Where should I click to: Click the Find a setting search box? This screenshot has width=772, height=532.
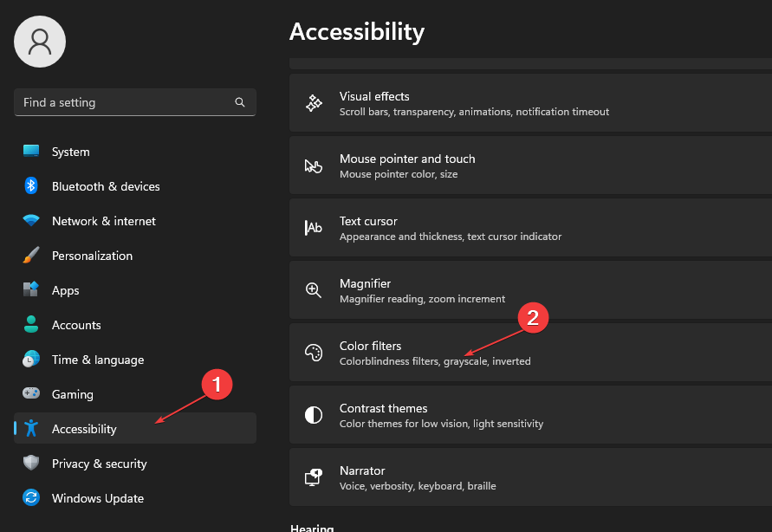click(130, 102)
